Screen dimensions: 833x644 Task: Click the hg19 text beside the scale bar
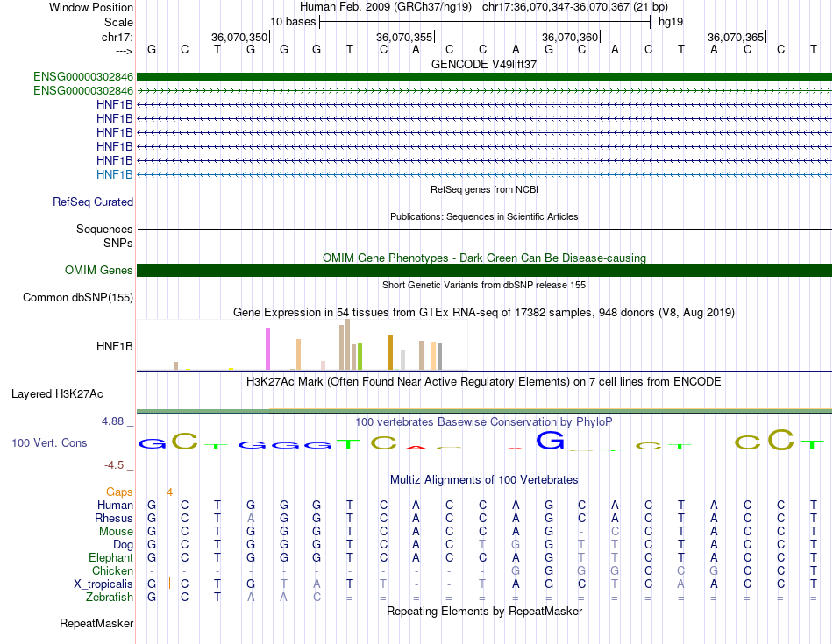[x=671, y=22]
